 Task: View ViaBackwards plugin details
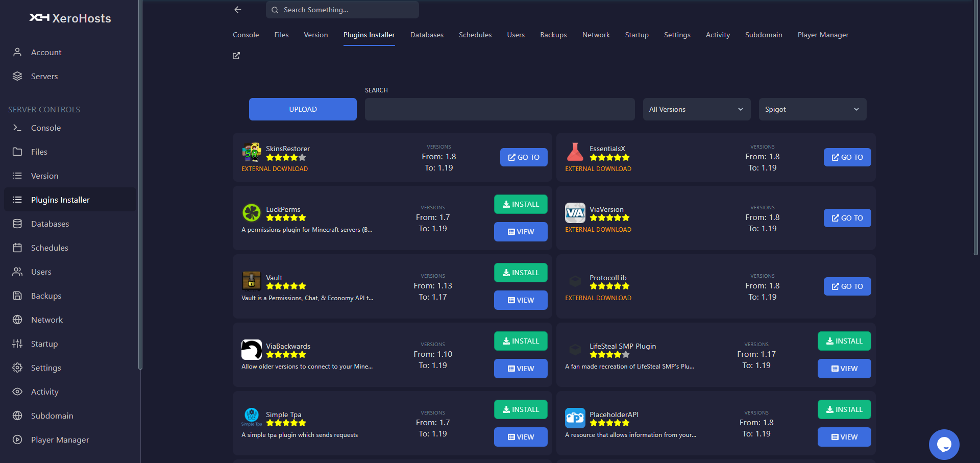pyautogui.click(x=521, y=369)
